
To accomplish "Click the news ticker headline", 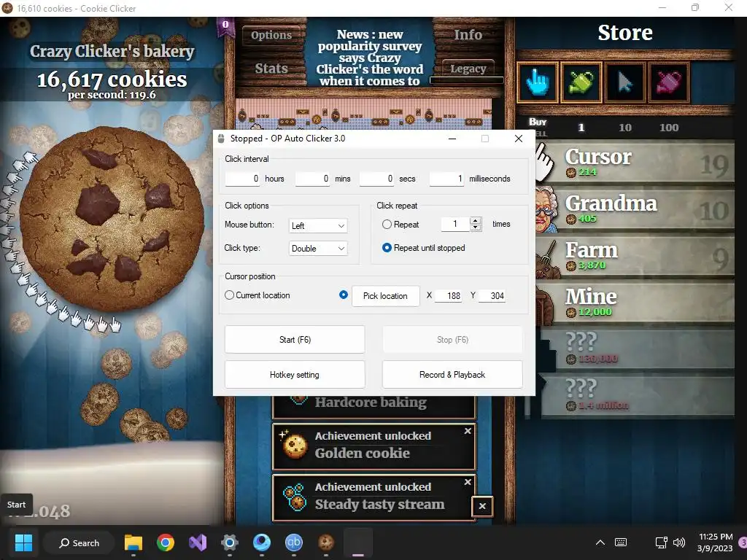I will [x=370, y=58].
